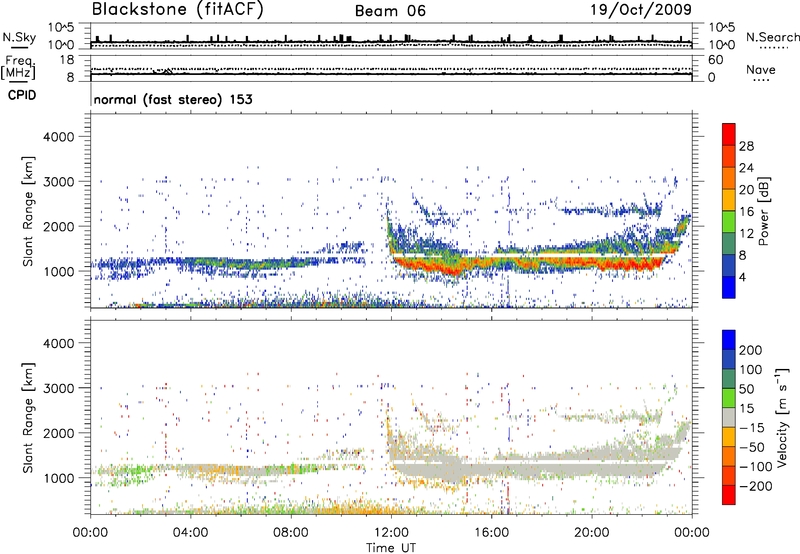Click the 'Beam 06' heading

tap(390, 11)
